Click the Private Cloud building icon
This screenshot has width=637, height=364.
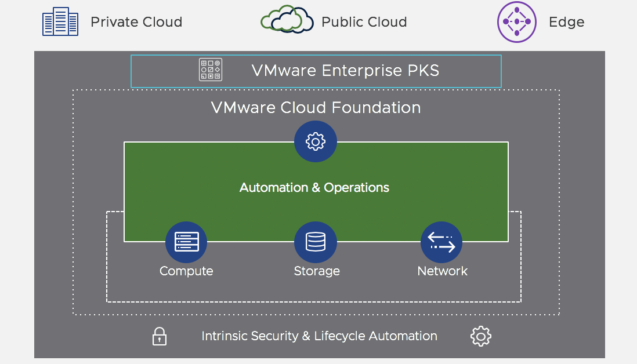pos(60,21)
